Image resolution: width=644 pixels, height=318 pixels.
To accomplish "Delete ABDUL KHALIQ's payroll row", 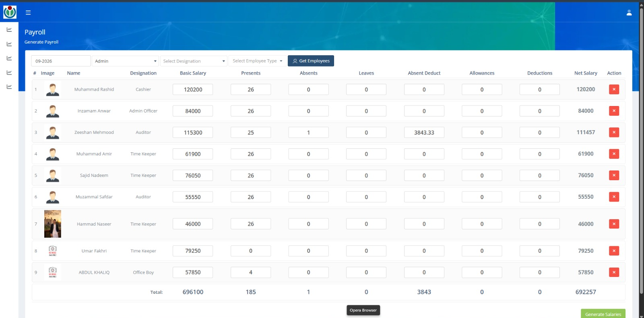I will [x=614, y=272].
